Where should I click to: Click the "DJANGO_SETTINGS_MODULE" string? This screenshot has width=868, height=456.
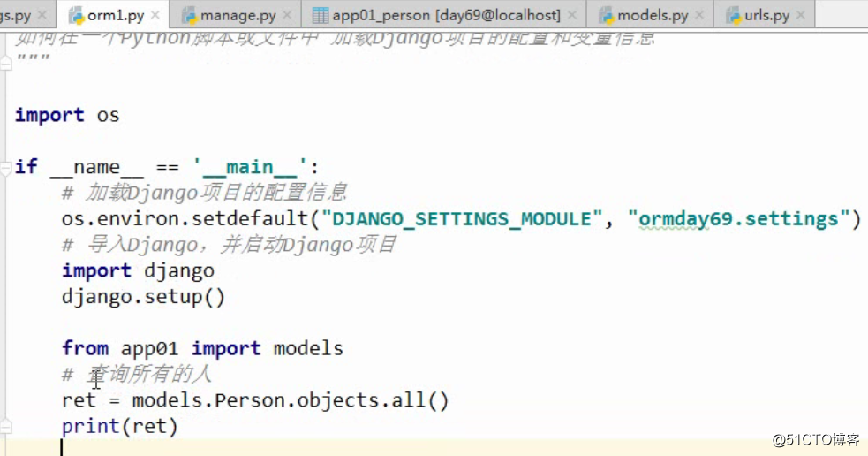coord(462,219)
